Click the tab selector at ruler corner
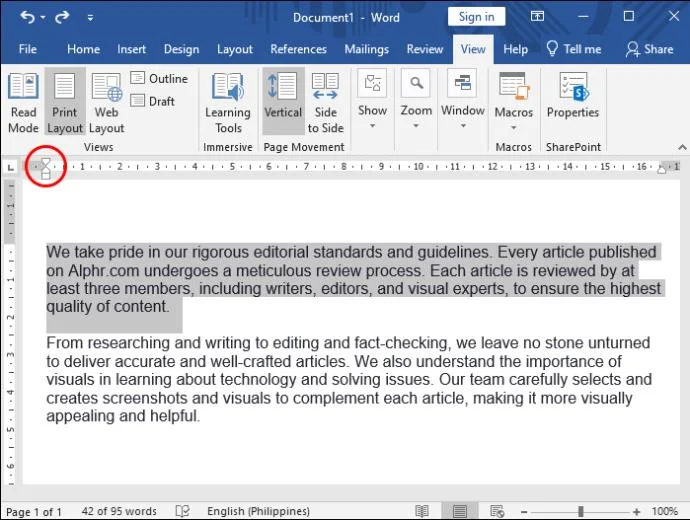690x520 pixels. click(11, 167)
